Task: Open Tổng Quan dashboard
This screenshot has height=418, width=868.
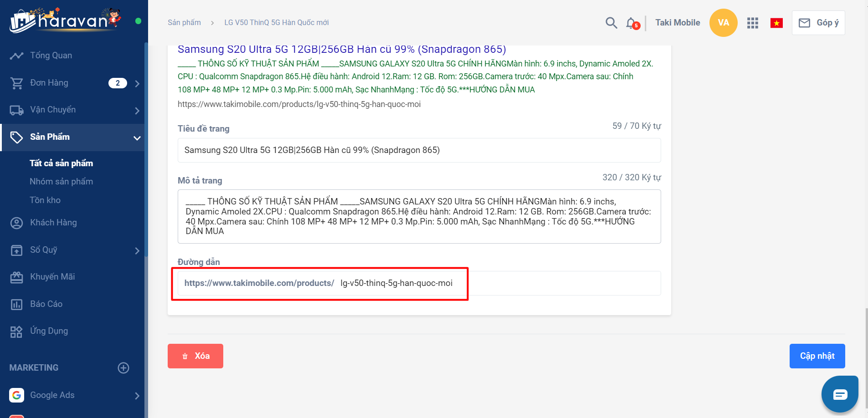Action: pos(51,56)
